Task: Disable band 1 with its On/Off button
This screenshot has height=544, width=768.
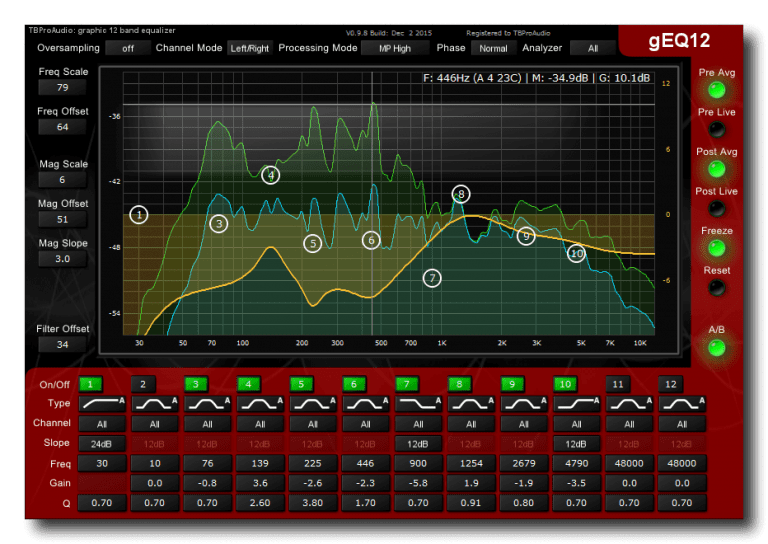Action: tap(91, 384)
